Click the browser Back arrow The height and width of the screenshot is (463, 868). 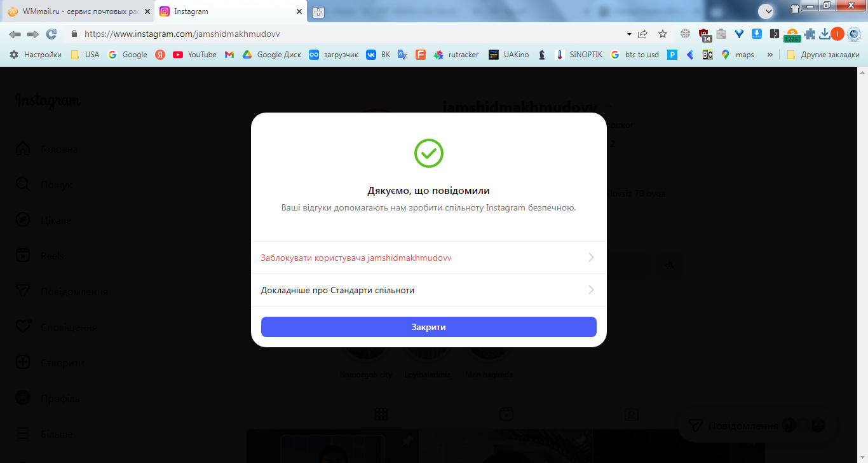15,34
